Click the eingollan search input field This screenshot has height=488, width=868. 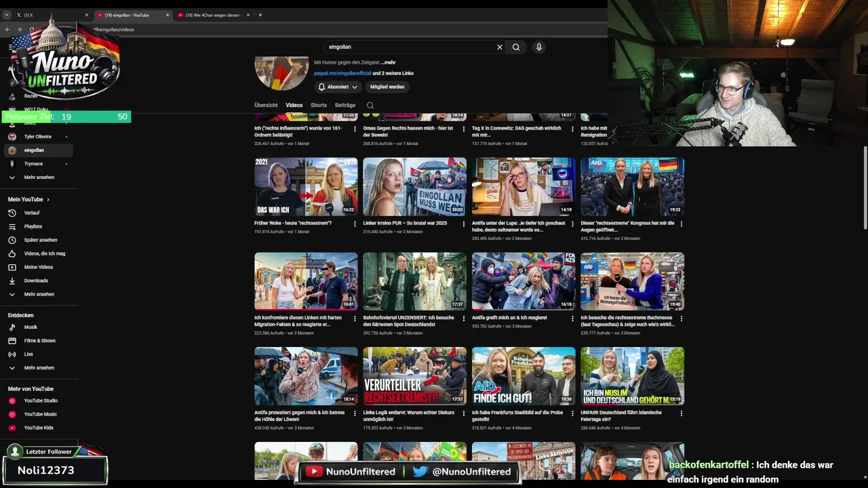click(410, 47)
